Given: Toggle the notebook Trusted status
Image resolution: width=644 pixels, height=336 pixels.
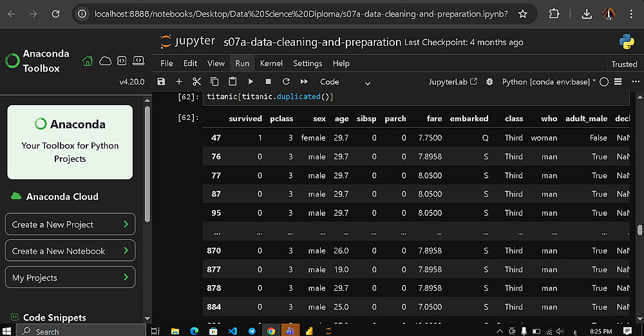Looking at the screenshot, I should pyautogui.click(x=624, y=64).
